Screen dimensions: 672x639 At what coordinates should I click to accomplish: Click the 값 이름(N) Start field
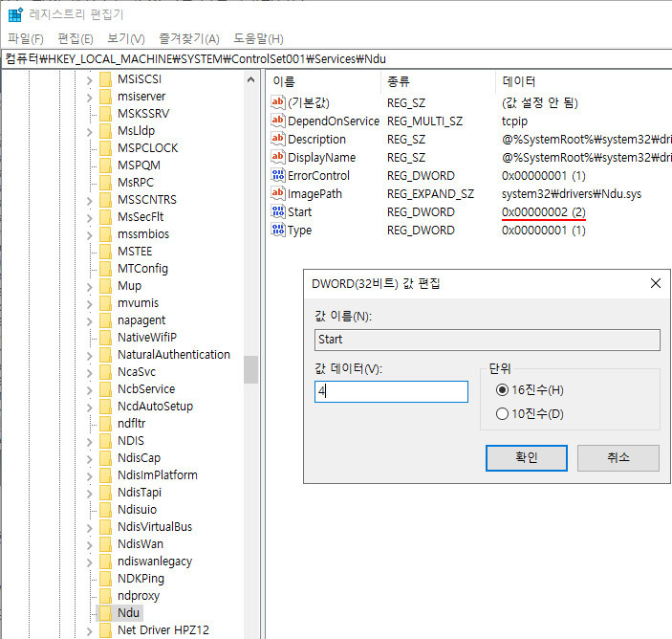[x=488, y=340]
